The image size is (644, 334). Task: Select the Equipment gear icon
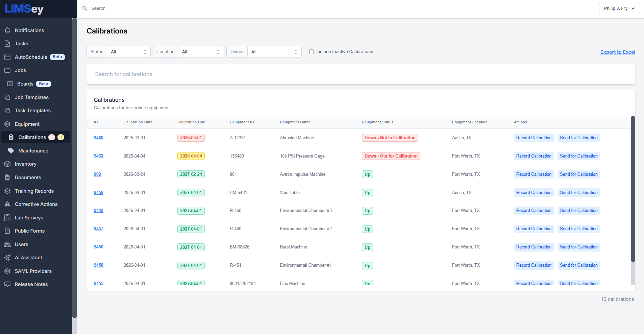tap(7, 124)
